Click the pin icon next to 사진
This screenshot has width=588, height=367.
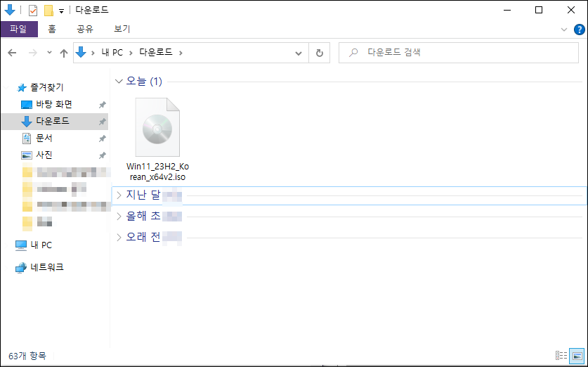point(102,155)
